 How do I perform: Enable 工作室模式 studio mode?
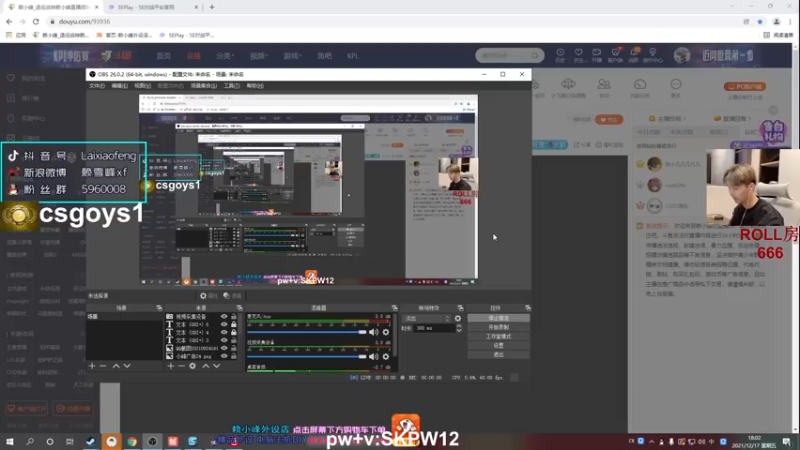tap(498, 336)
